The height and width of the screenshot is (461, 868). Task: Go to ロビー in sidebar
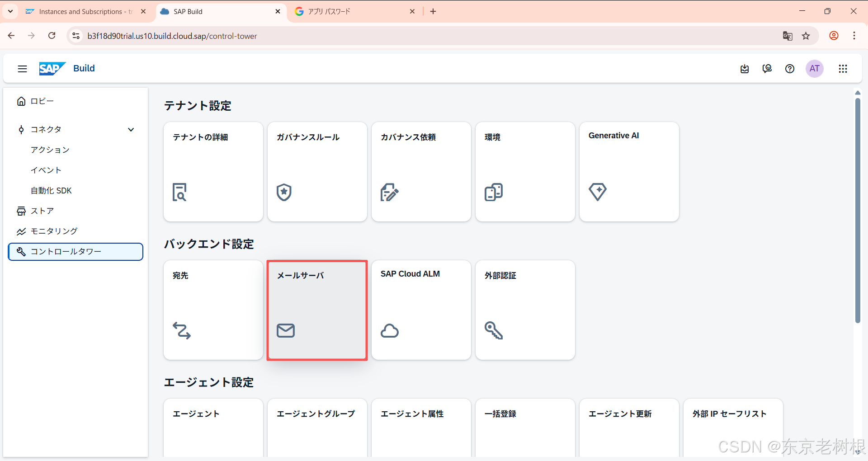tap(75, 101)
